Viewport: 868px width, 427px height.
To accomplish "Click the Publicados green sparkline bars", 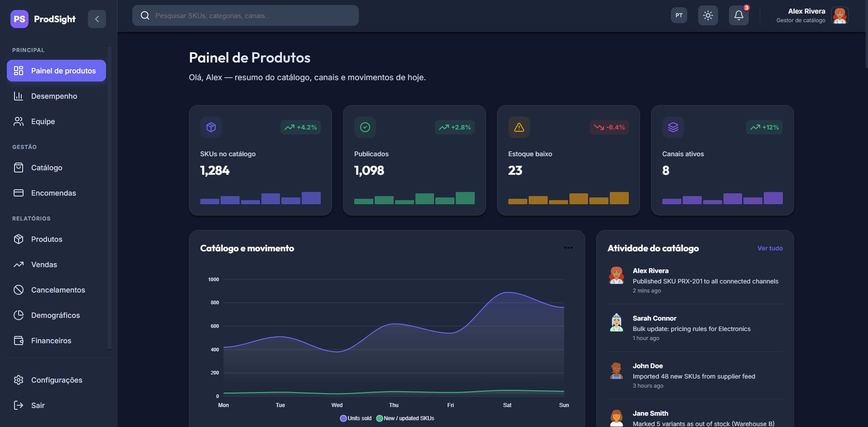I will tap(415, 198).
